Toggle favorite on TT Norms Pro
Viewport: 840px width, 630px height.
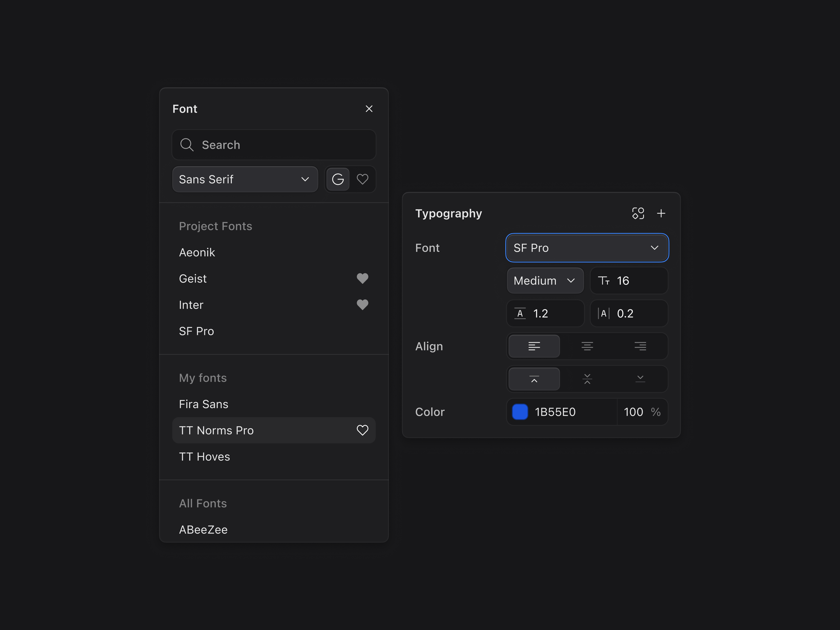362,430
